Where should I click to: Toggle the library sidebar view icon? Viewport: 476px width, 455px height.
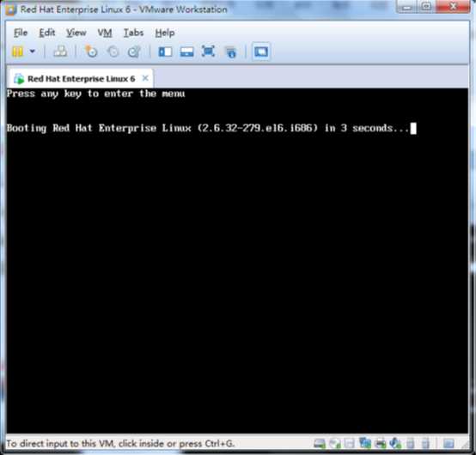pos(165,52)
